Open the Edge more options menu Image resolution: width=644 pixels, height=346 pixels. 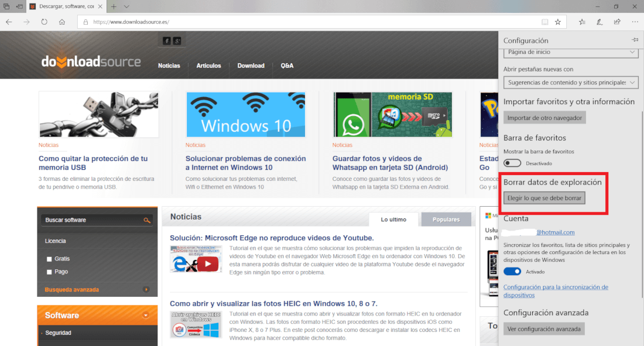pyautogui.click(x=635, y=22)
